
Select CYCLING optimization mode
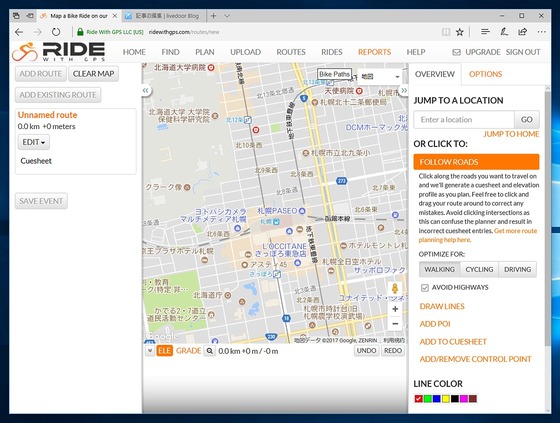click(479, 269)
